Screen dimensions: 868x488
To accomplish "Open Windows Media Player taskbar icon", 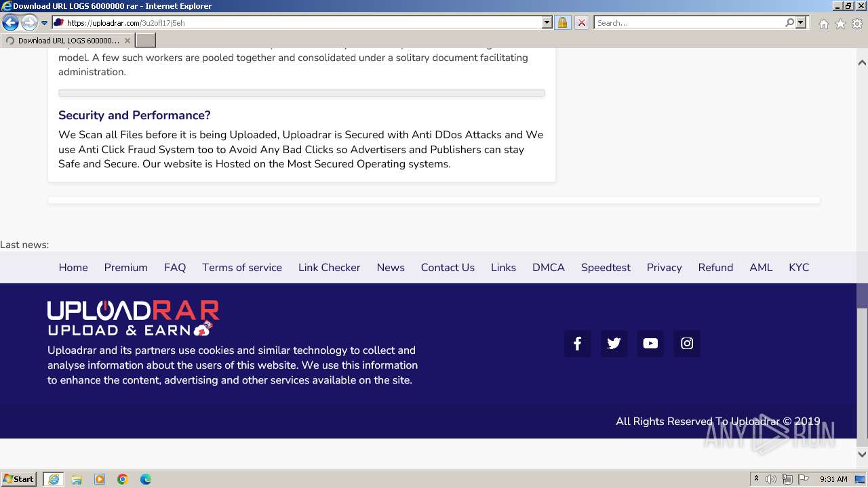I will pos(100,479).
